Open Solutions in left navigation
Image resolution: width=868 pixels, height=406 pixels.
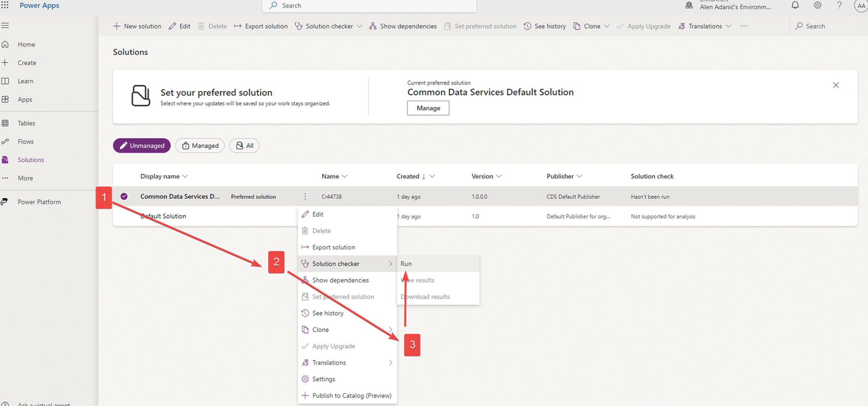tap(31, 160)
